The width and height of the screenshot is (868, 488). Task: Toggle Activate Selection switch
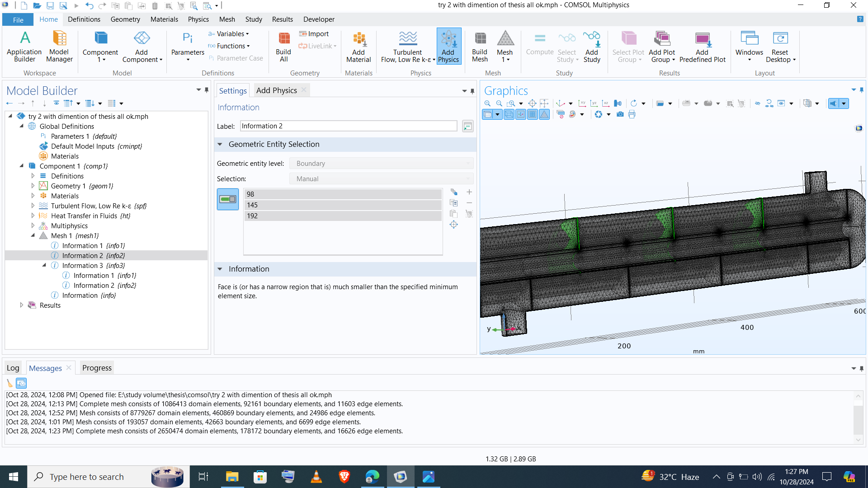tap(228, 199)
